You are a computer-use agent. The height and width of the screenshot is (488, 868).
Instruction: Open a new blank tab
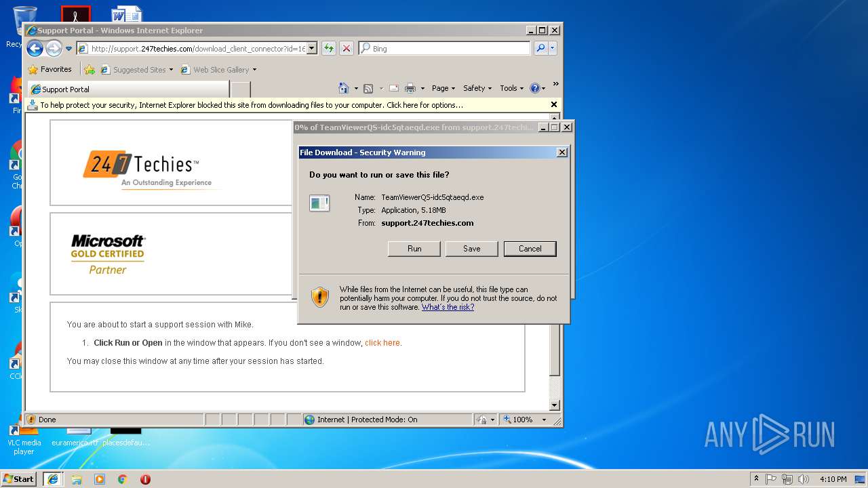241,89
